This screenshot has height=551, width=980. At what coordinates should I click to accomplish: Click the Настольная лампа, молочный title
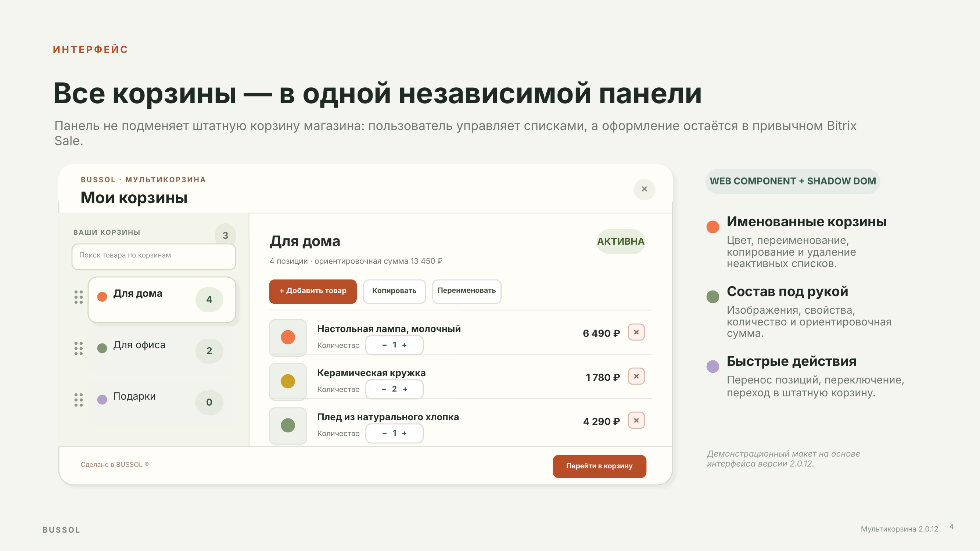point(389,329)
